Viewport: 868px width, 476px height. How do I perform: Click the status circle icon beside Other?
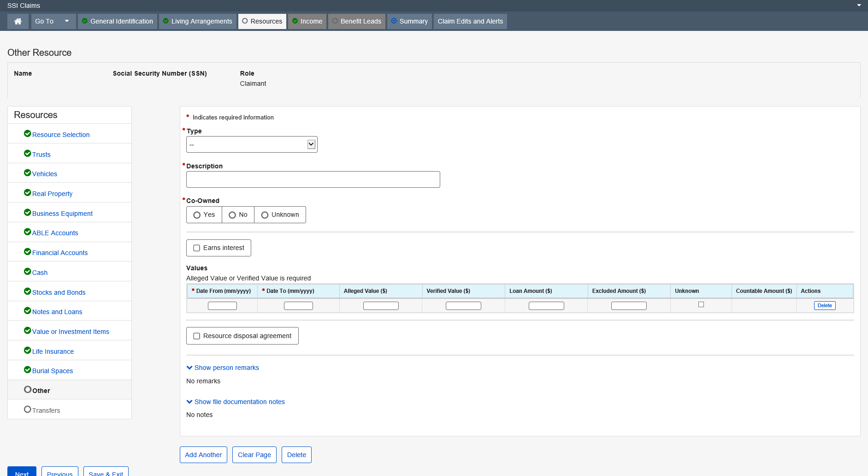[28, 390]
